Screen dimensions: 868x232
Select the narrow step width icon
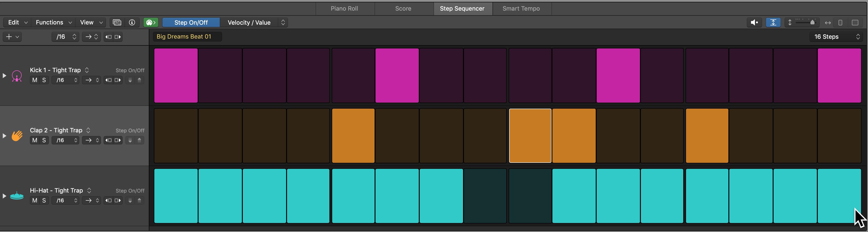840,23
